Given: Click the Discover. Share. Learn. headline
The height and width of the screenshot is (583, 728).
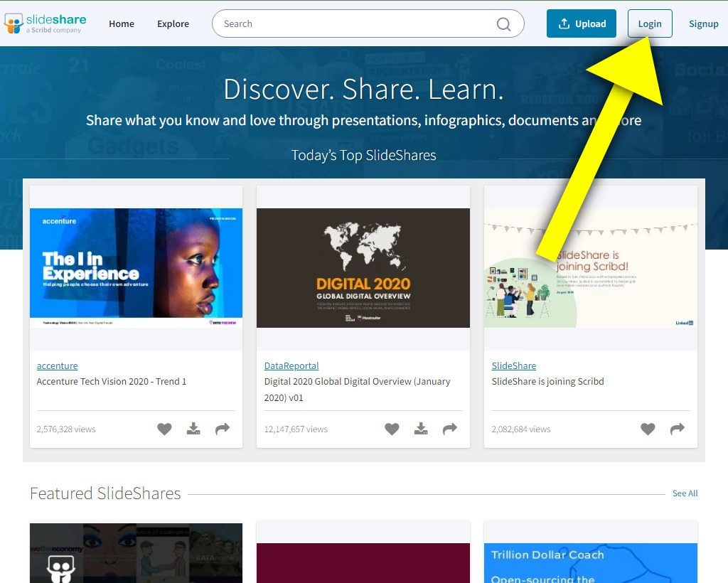Looking at the screenshot, I should click(363, 89).
